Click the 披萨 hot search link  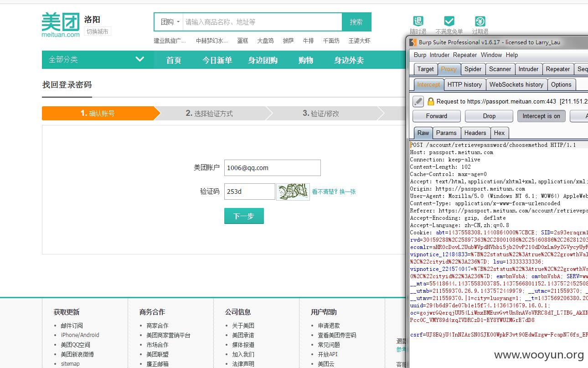tap(288, 41)
